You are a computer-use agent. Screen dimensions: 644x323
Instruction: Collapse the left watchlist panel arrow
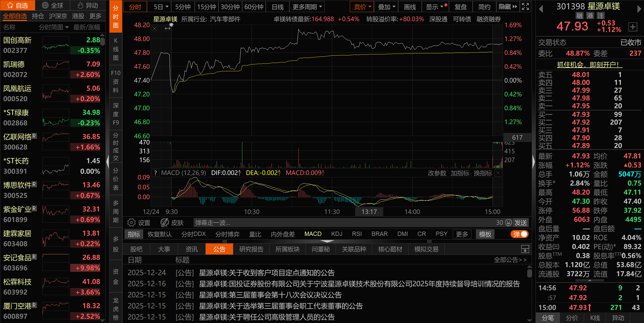(x=107, y=161)
